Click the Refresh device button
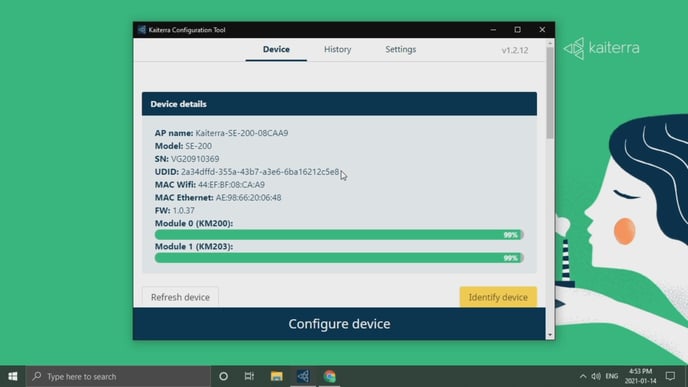 click(x=180, y=297)
